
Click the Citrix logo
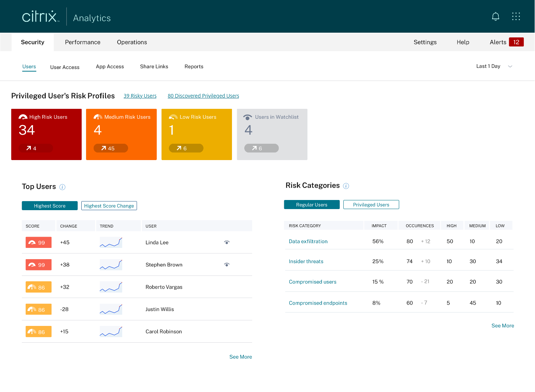40,17
